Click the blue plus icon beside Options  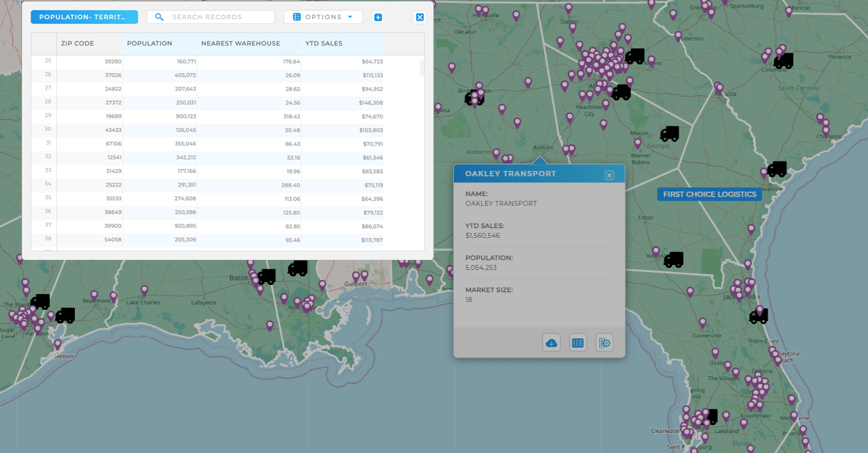[378, 17]
